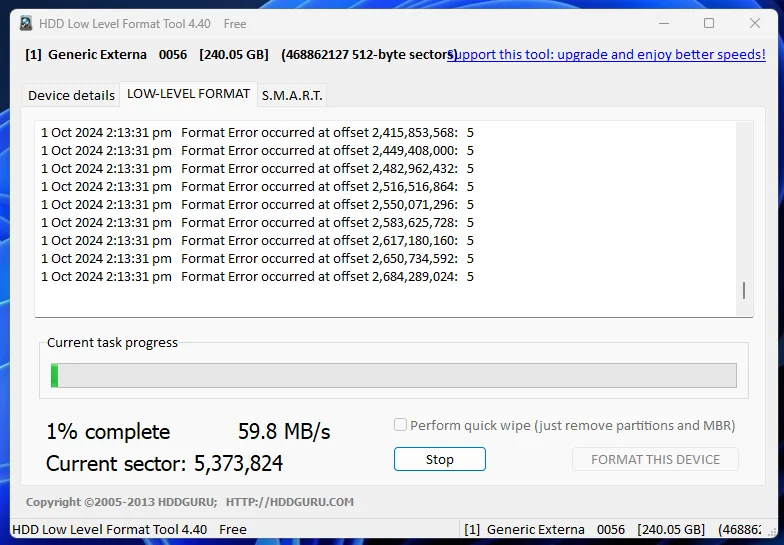The width and height of the screenshot is (784, 545).
Task: Select log entry at offset 2,583,625,728
Action: [257, 222]
